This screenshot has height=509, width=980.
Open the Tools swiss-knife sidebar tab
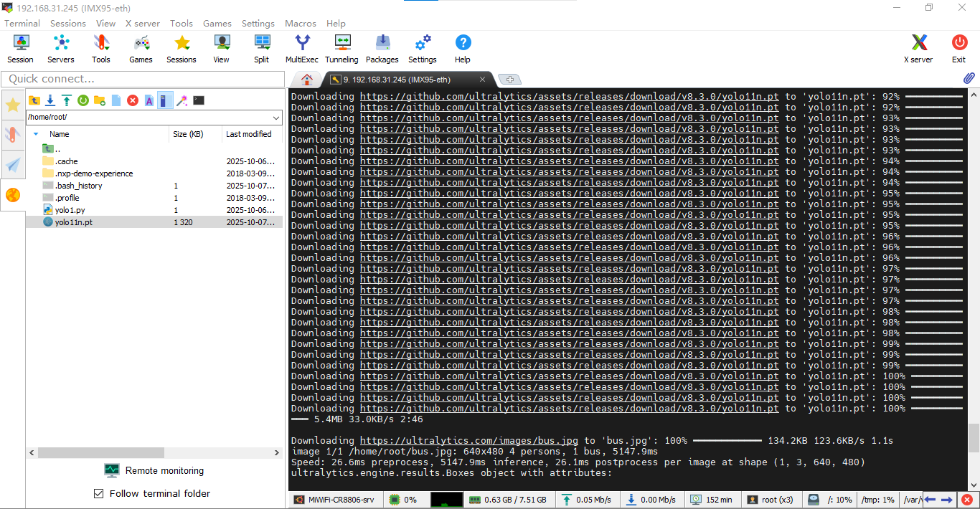point(13,135)
